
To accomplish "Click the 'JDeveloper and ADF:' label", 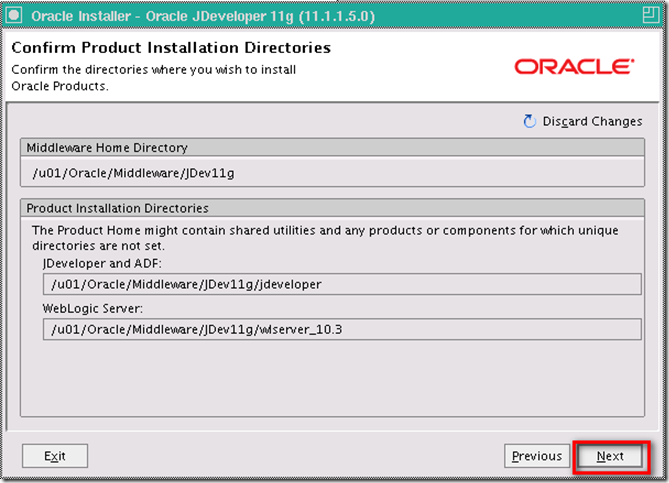I will click(102, 263).
